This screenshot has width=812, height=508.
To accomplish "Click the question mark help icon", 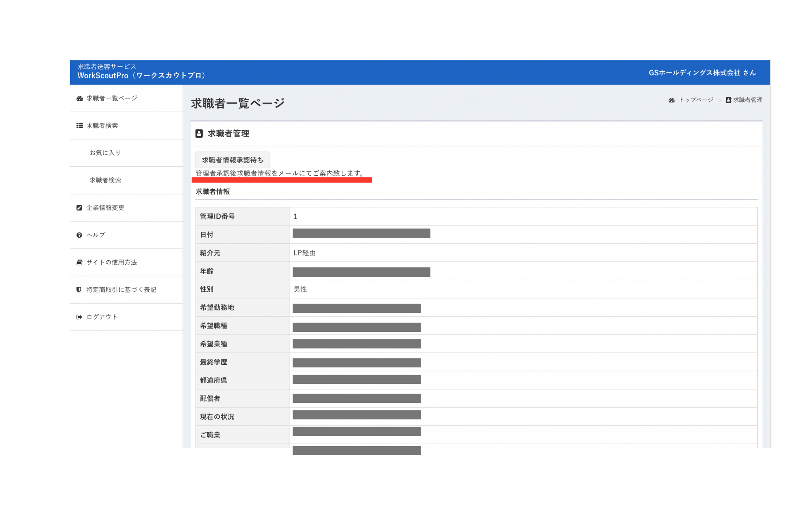I will point(79,235).
